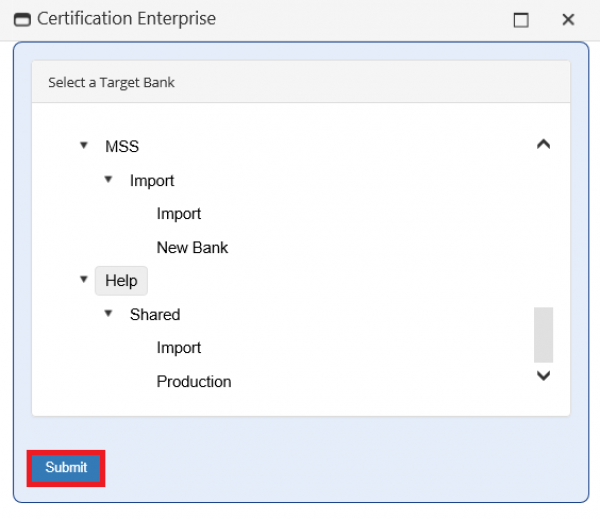This screenshot has width=600, height=519.
Task: Click the gray scrollbar thumb
Action: pyautogui.click(x=543, y=335)
